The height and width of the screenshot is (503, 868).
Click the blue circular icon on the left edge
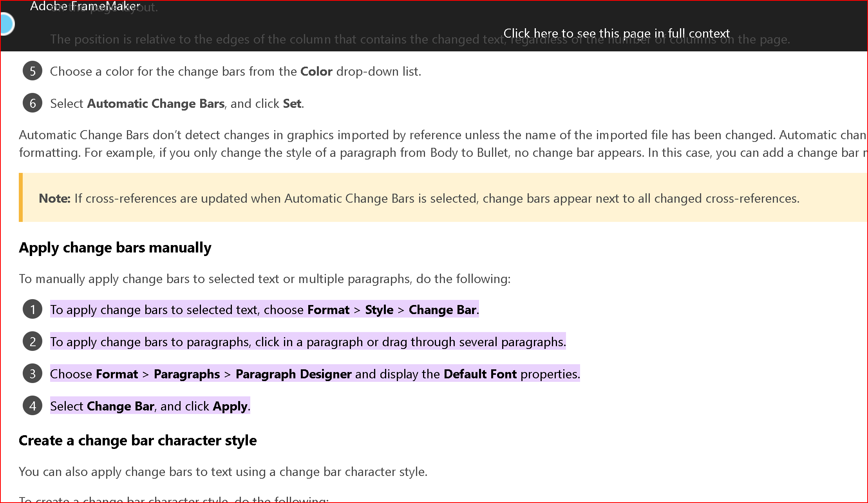[x=5, y=24]
